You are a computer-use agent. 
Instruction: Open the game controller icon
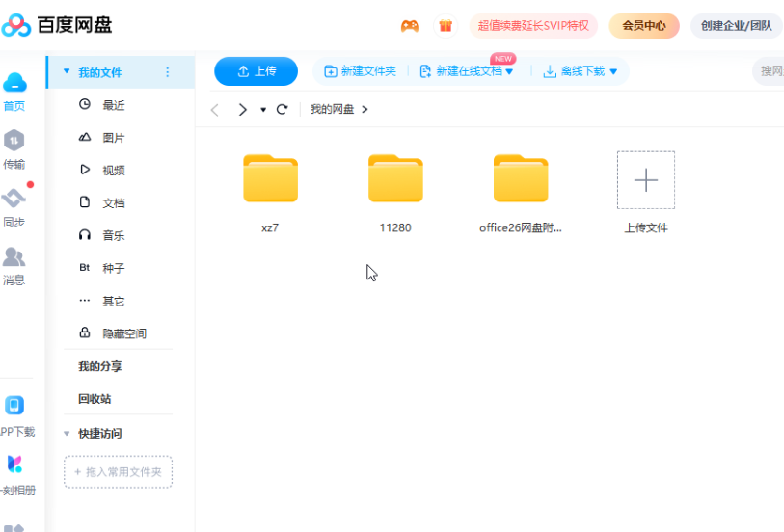point(410,25)
